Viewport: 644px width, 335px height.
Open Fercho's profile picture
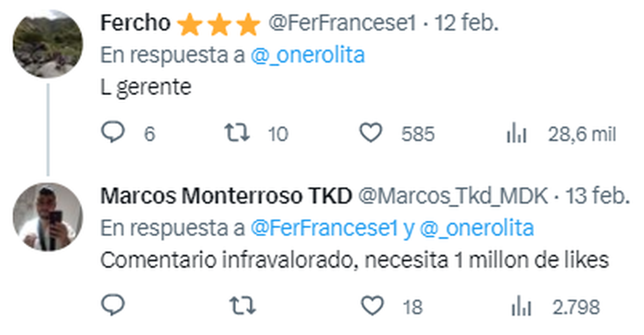pyautogui.click(x=48, y=43)
